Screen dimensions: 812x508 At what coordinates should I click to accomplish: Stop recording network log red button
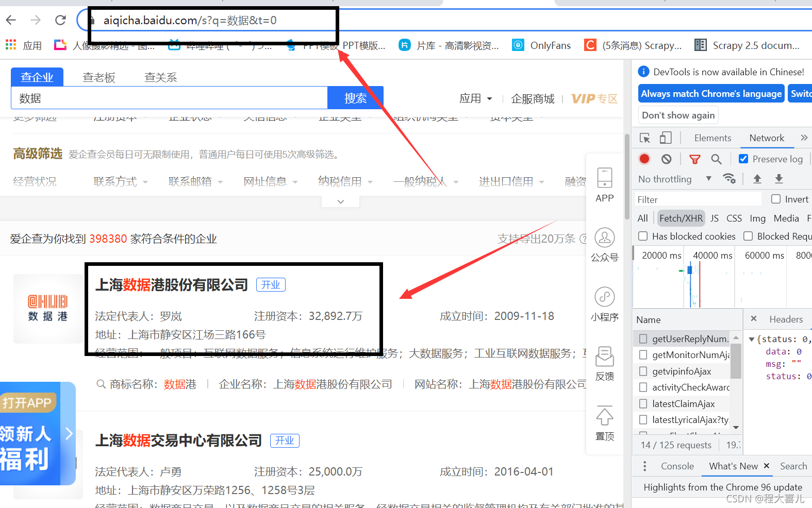[x=644, y=159]
